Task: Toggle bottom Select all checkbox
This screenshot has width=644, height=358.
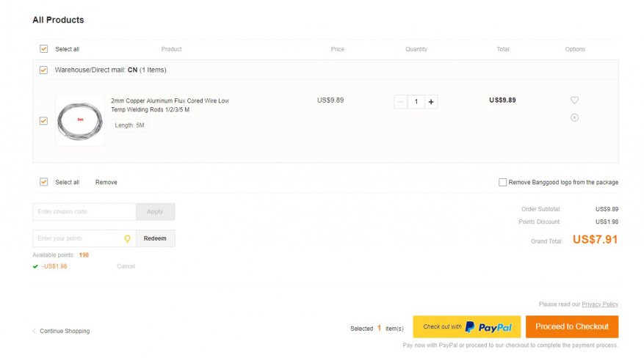Action: click(x=44, y=182)
